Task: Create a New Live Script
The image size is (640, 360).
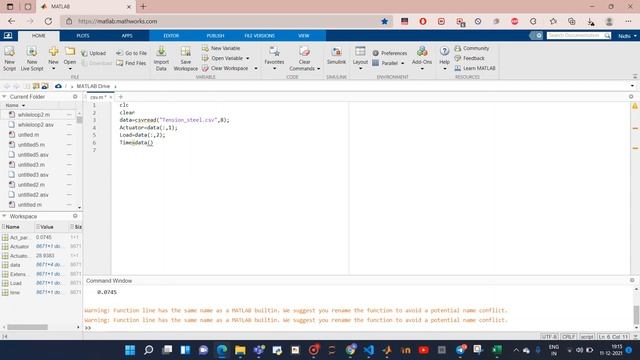Action: [32, 58]
